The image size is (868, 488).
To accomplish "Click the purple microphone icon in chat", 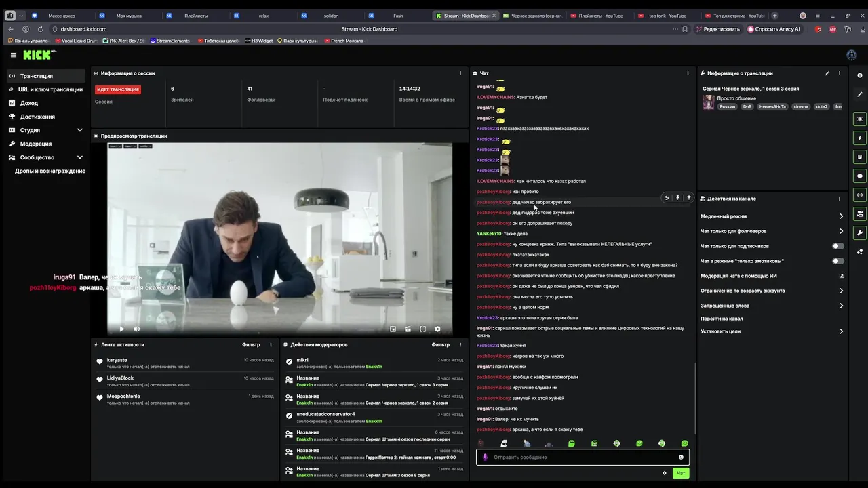I will click(x=484, y=457).
